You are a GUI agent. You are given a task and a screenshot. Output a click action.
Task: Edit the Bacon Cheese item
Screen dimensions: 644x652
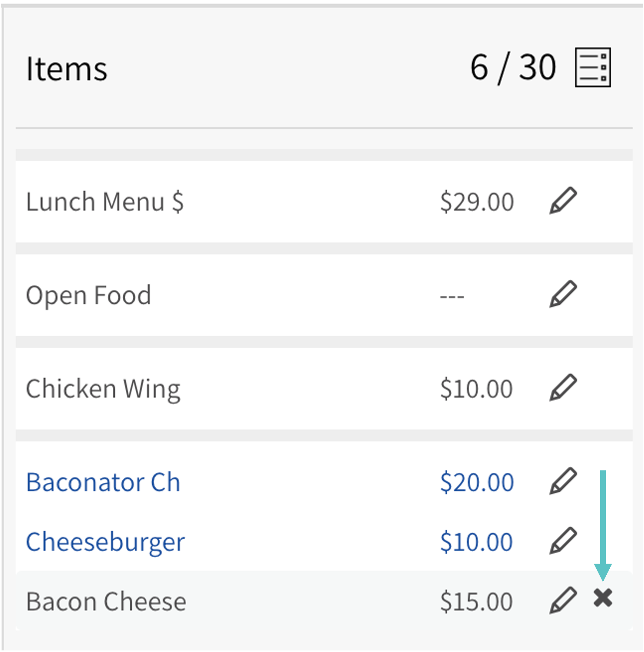click(x=563, y=600)
